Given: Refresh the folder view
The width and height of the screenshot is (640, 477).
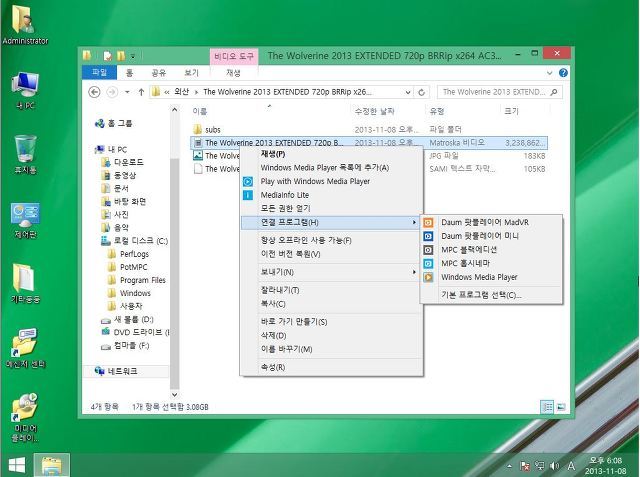Looking at the screenshot, I should pyautogui.click(x=422, y=92).
